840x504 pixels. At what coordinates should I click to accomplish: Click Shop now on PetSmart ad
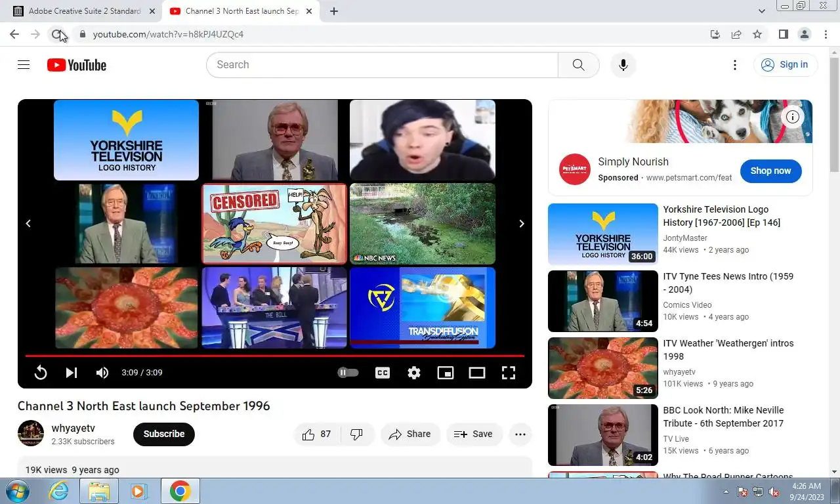(771, 171)
